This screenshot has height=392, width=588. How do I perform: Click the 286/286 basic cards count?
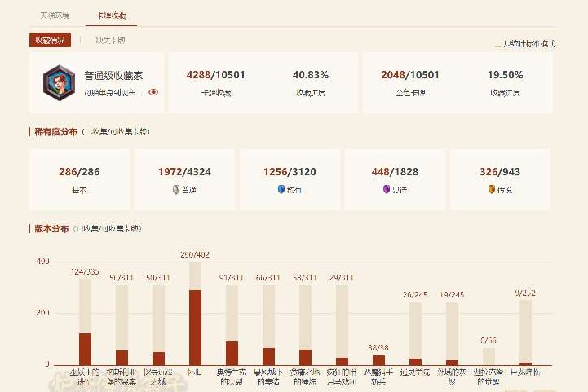[x=79, y=172]
